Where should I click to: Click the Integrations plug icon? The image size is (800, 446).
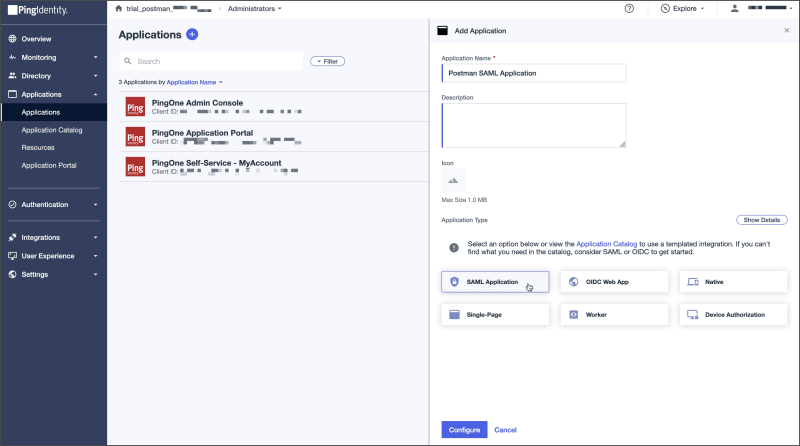pyautogui.click(x=12, y=237)
